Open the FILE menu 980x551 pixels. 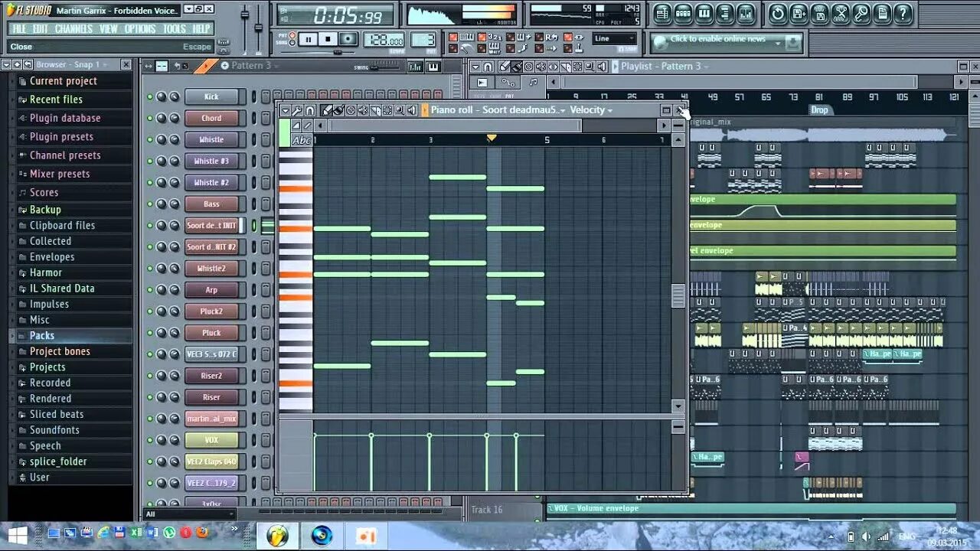(19, 29)
